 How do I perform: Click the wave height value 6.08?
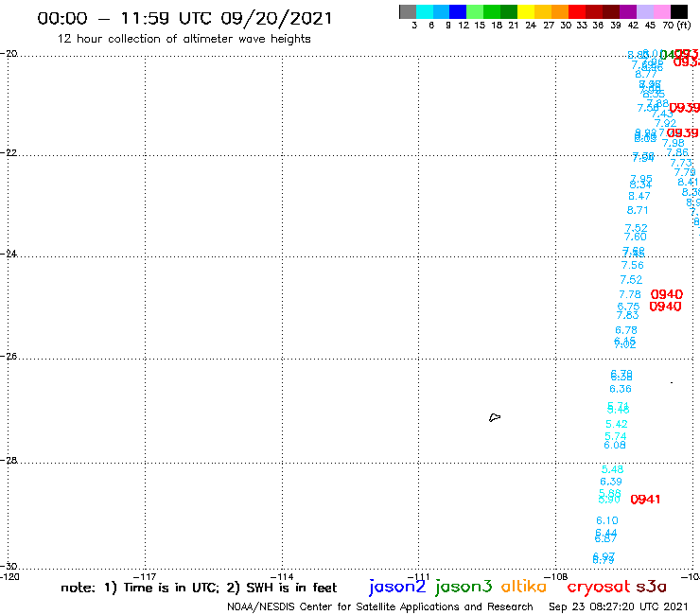click(x=615, y=446)
